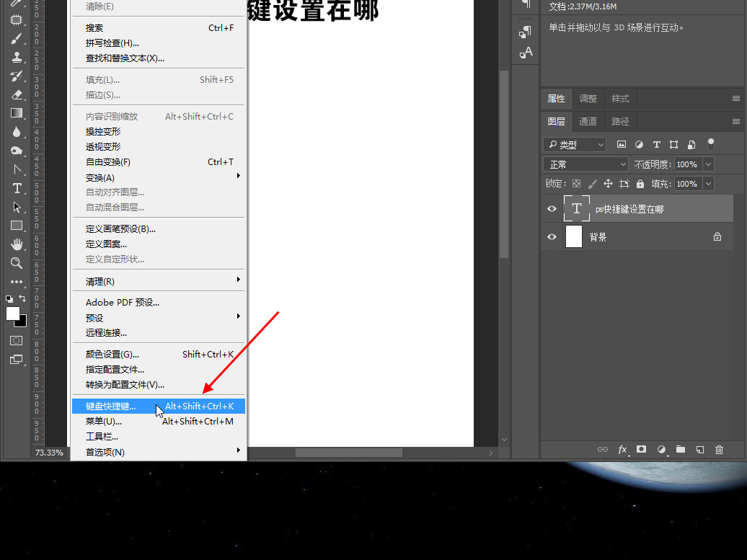Turn layer filtering switch on or off

[711, 144]
